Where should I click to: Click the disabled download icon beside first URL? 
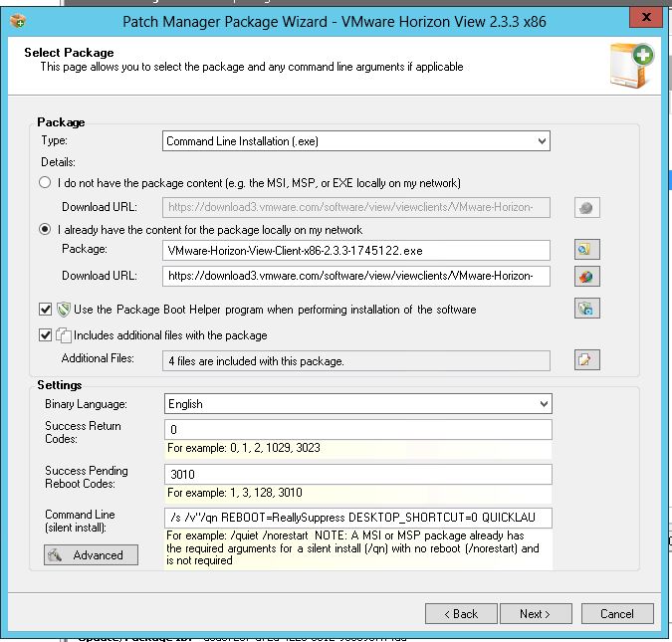586,207
